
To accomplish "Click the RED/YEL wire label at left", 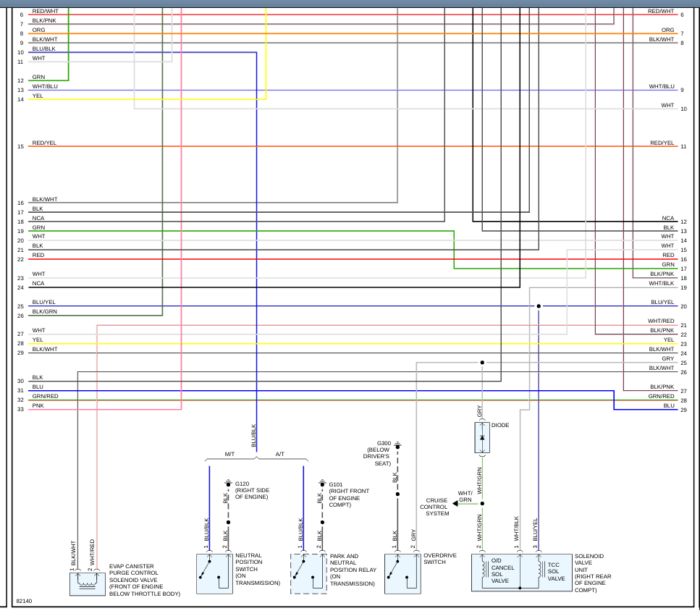I will coord(44,143).
